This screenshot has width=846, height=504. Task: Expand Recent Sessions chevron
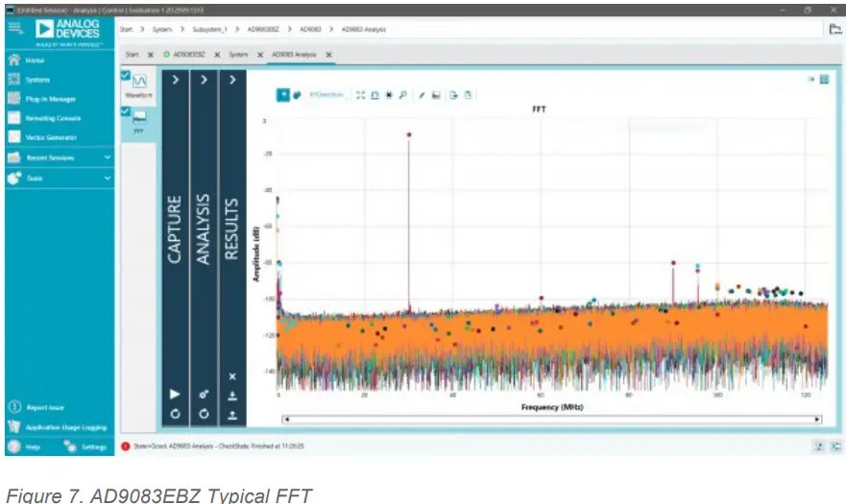click(108, 157)
